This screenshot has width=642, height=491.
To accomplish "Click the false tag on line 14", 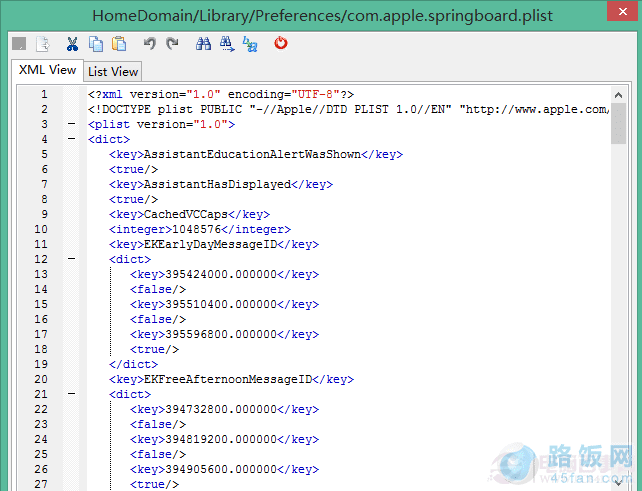I will [x=158, y=289].
